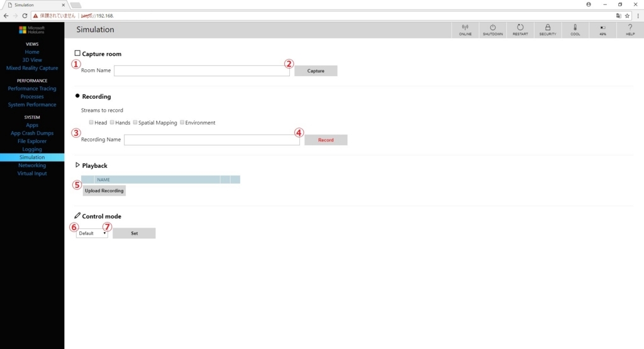644x349 pixels.
Task: Open the Logging page
Action: pyautogui.click(x=32, y=149)
